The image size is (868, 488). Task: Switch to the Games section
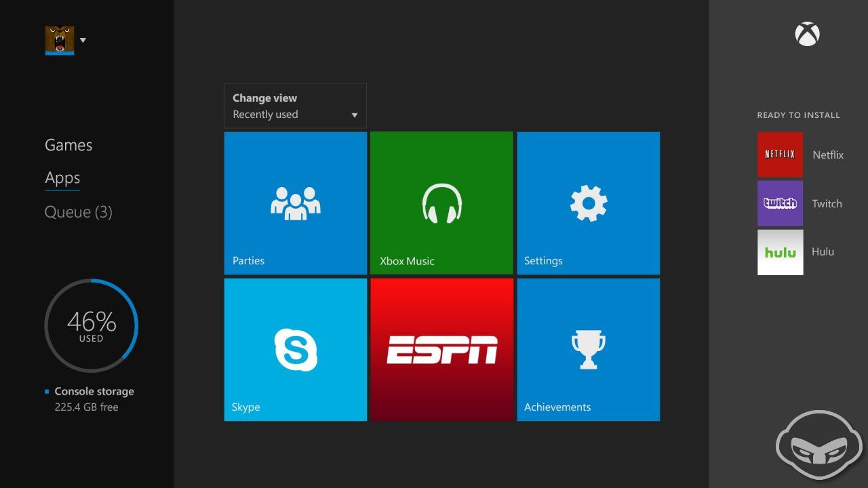[x=68, y=145]
